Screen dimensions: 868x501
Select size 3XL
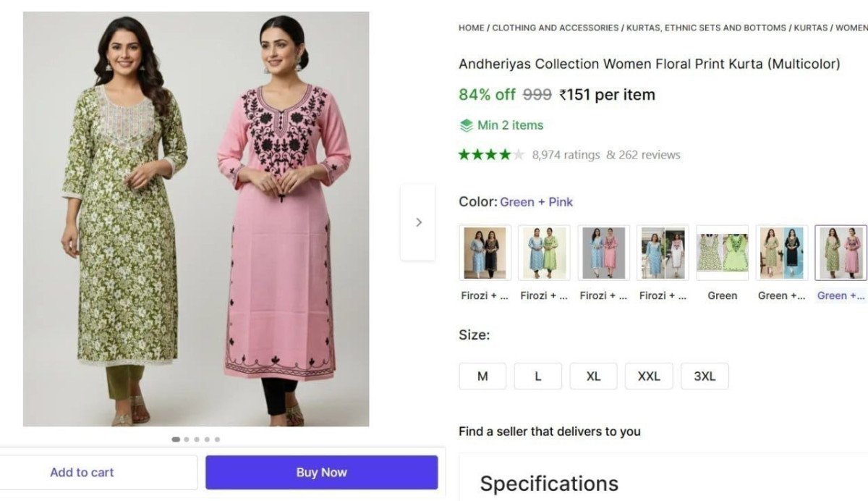click(x=705, y=376)
